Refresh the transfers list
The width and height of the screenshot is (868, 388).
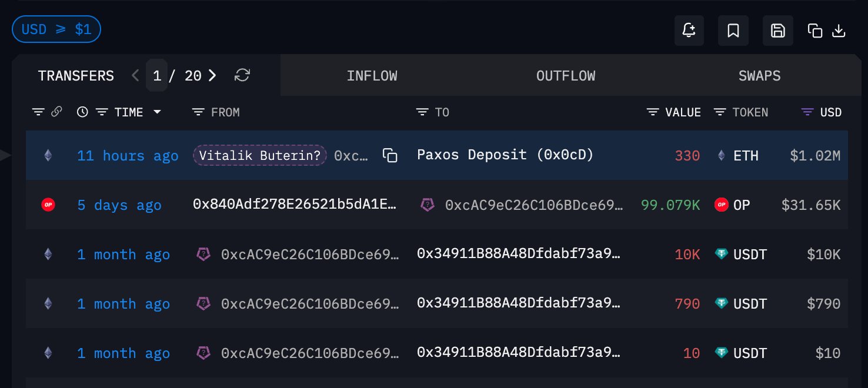point(242,75)
